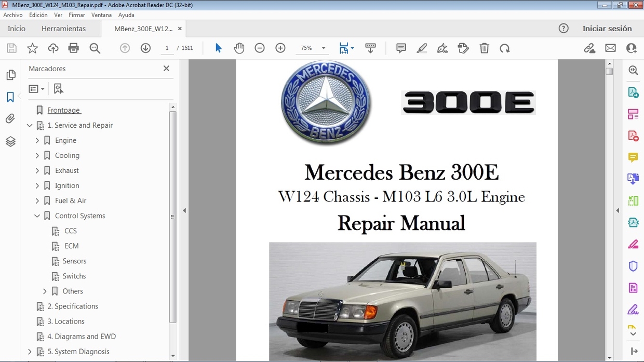The height and width of the screenshot is (362, 644).
Task: Toggle the Bookmarks panel icon
Action: pos(10,97)
